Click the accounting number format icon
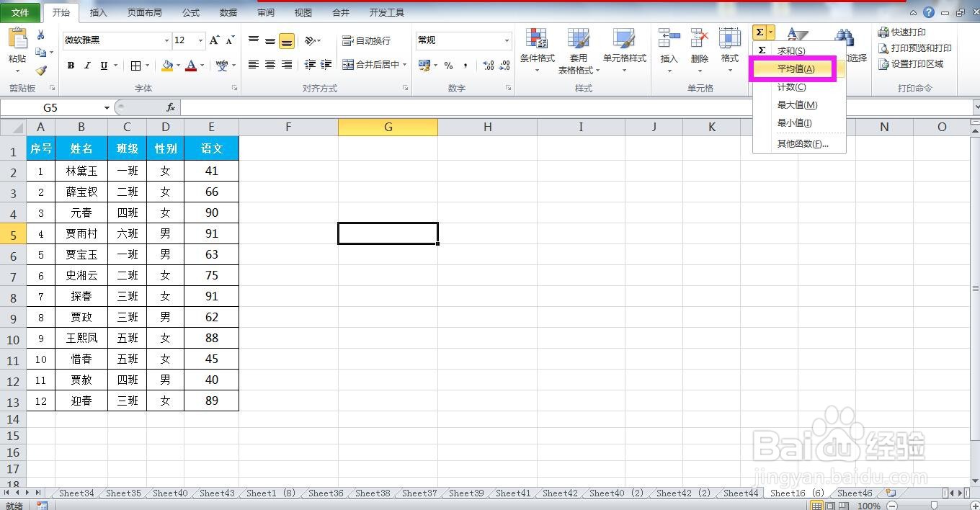This screenshot has height=510, width=980. (x=424, y=66)
